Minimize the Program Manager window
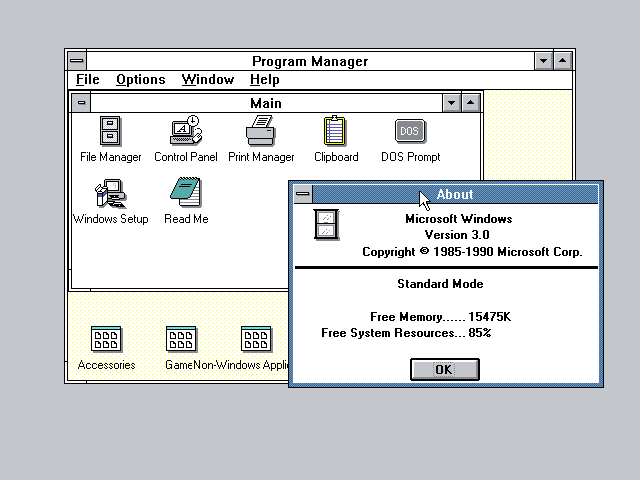Screen dimensions: 640x480 (544, 61)
